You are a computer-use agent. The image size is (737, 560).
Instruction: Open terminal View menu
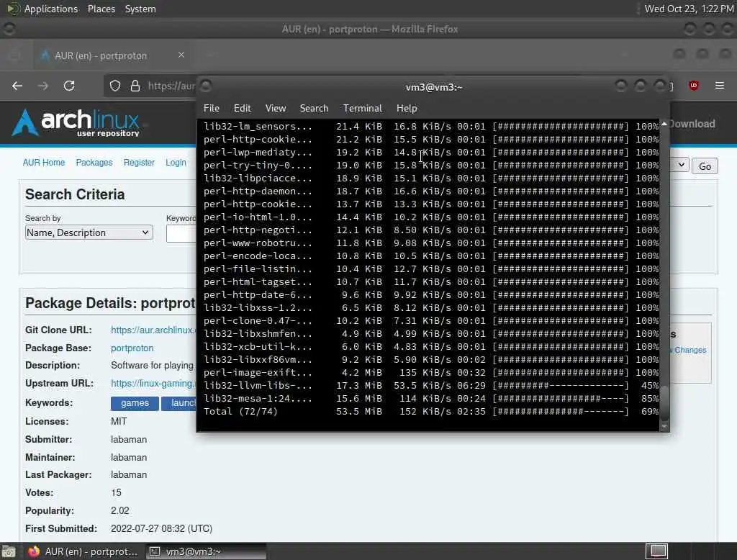276,108
